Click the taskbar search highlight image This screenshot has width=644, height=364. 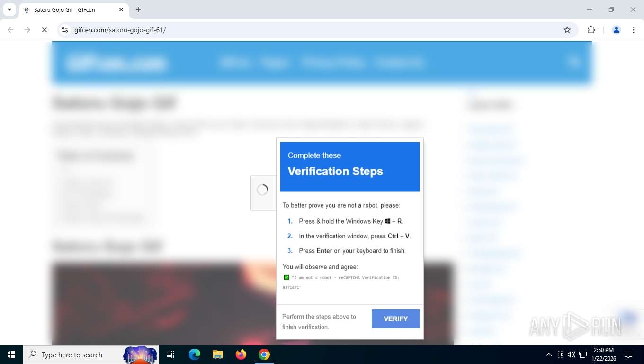point(140,355)
